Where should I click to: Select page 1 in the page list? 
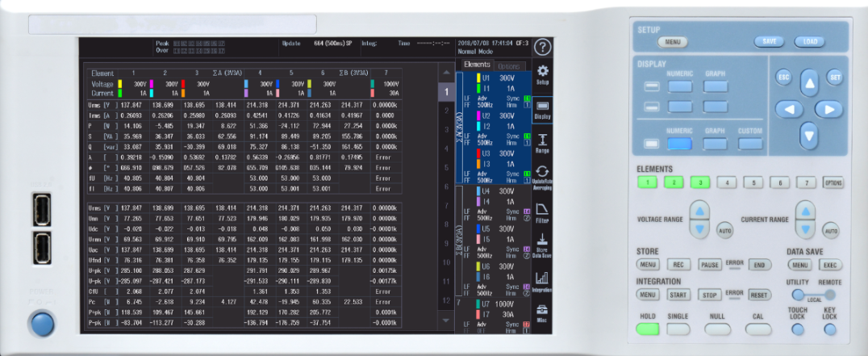tap(443, 93)
